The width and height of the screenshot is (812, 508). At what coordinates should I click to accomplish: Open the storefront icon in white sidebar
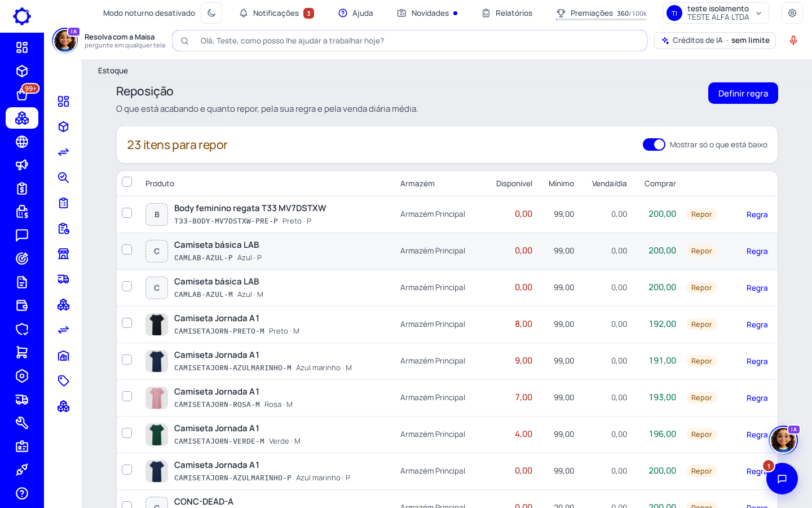[63, 254]
